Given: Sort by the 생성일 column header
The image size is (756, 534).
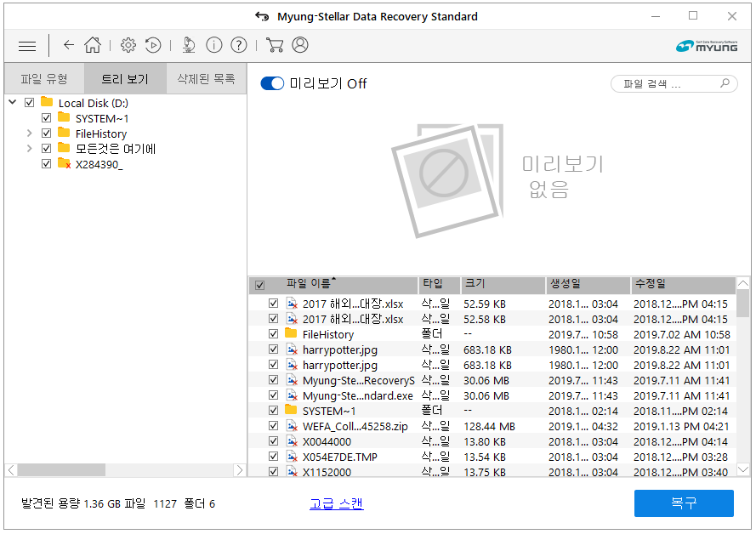Looking at the screenshot, I should tap(588, 285).
